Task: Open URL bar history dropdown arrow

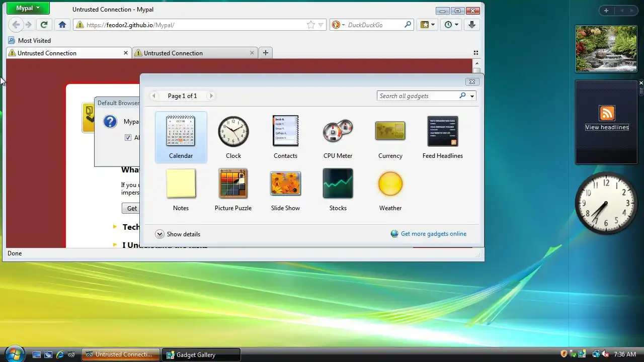Action: coord(321,25)
